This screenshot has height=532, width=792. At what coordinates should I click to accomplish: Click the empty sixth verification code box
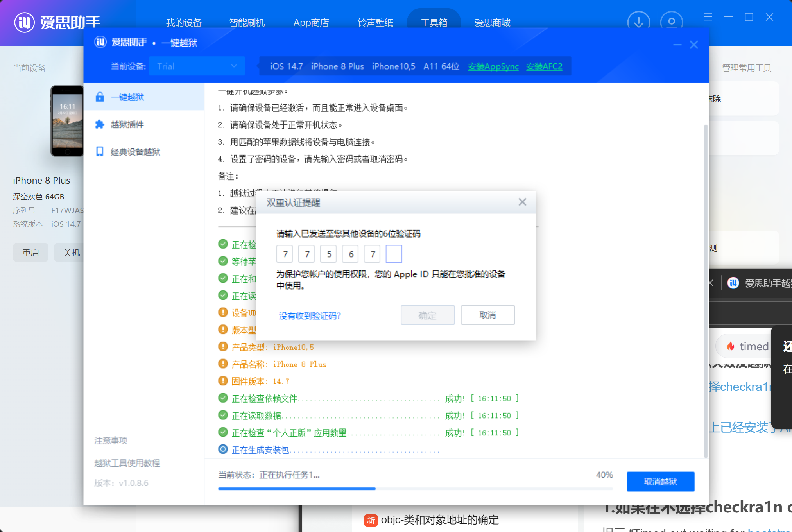pyautogui.click(x=394, y=254)
